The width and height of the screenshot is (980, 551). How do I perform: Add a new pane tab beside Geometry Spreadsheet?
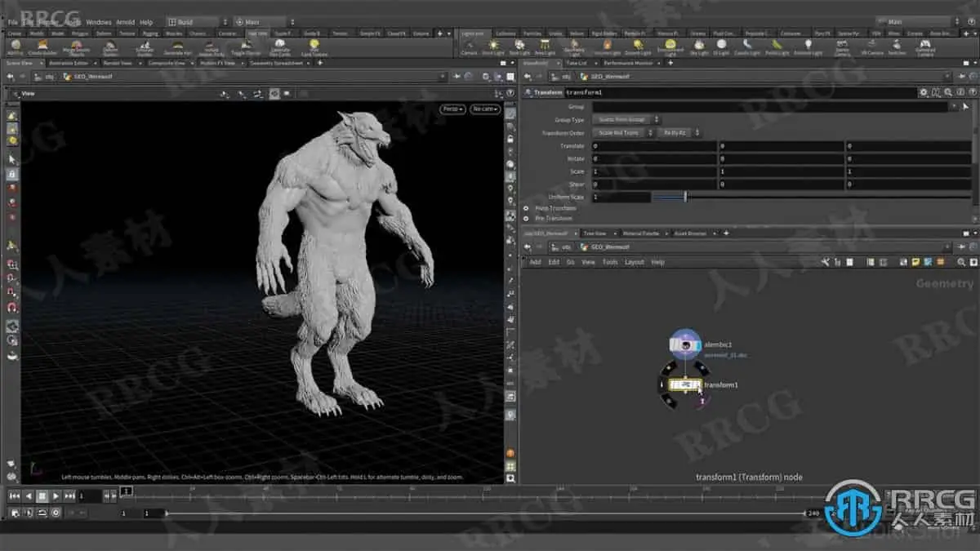pos(321,62)
